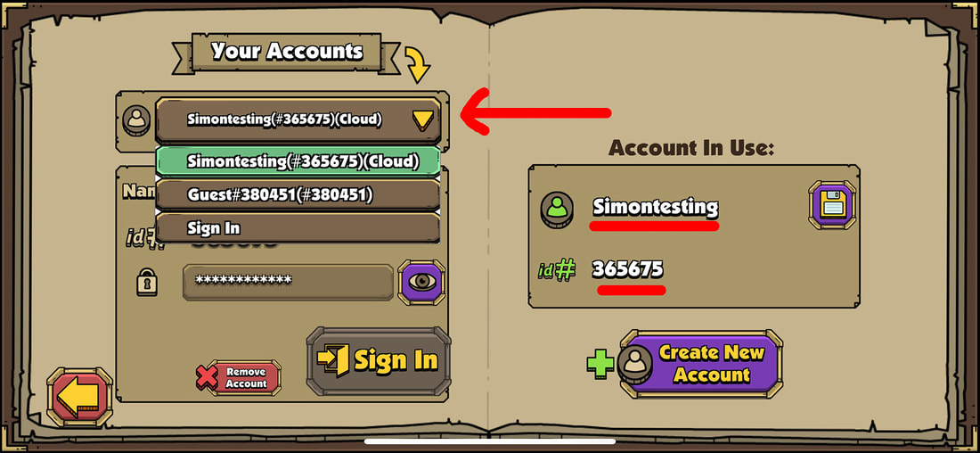Viewport: 980px width, 453px height.
Task: Click the green plus icon
Action: point(600,364)
